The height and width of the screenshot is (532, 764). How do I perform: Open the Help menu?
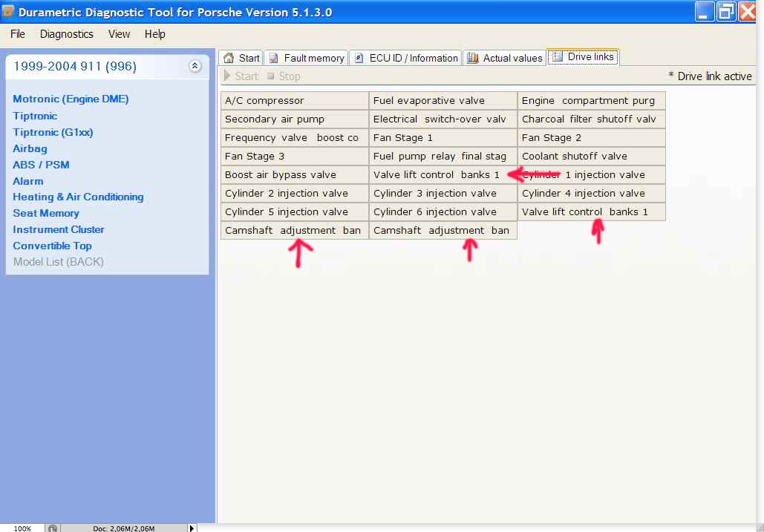tap(155, 34)
